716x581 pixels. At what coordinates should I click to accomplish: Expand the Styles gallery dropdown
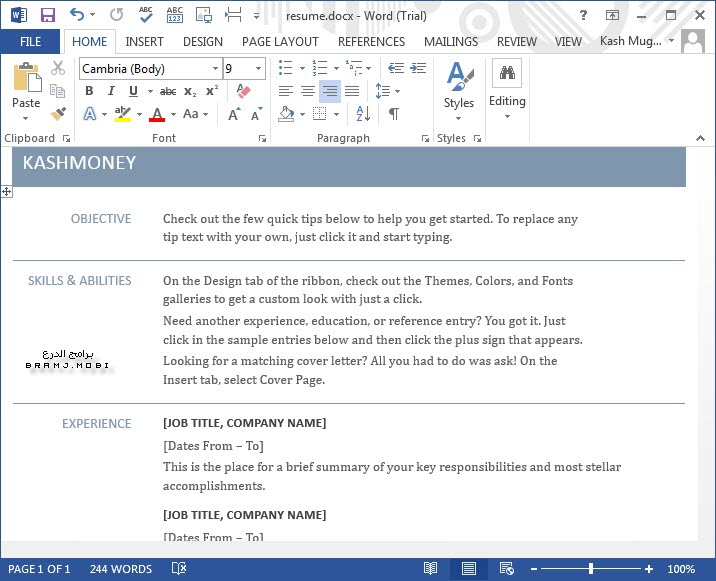458,118
